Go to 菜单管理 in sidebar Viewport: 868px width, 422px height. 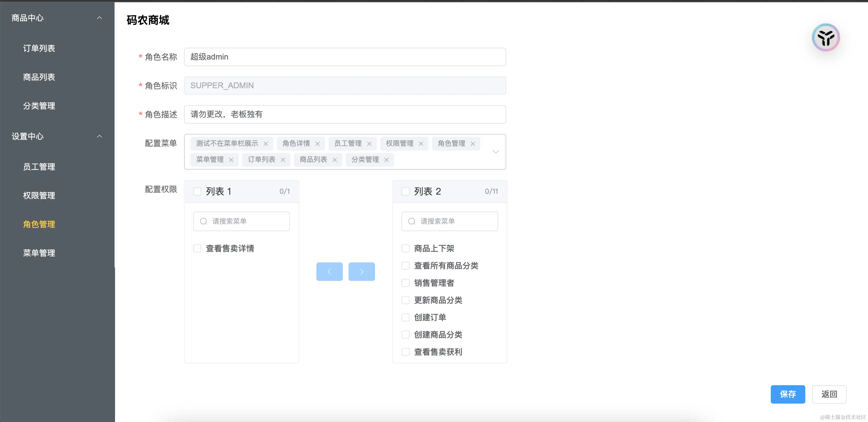pyautogui.click(x=39, y=253)
